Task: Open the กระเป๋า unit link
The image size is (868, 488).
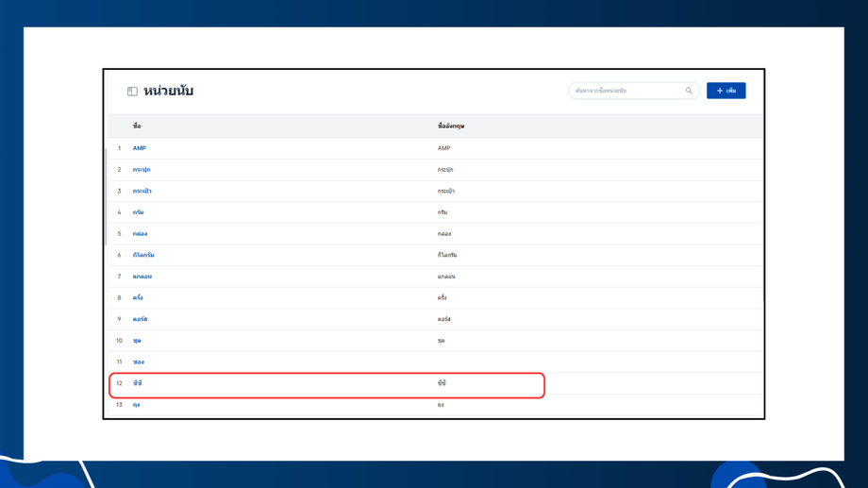Action: [x=142, y=191]
